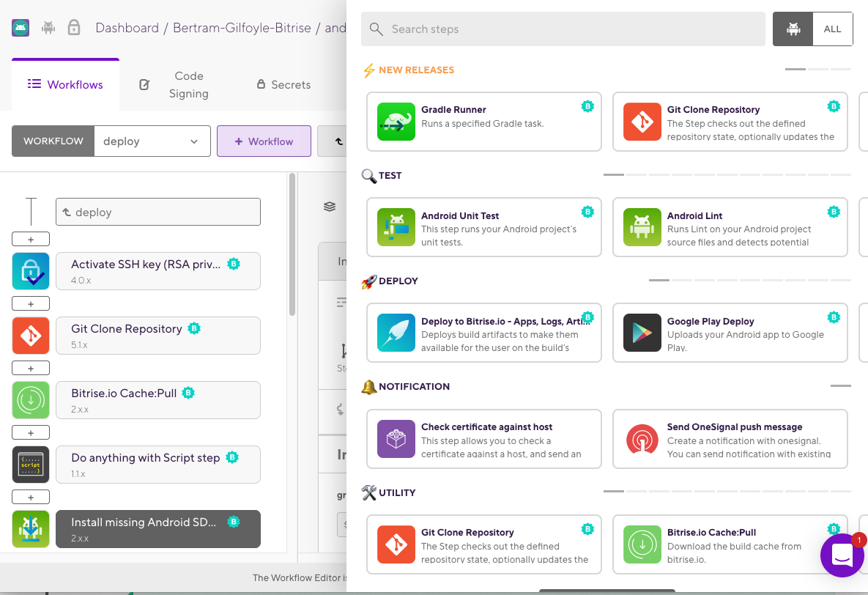Open Bertram-Gilfoyle-Bitrise breadcrumb link
Screen dimensions: 868x595
(242, 28)
